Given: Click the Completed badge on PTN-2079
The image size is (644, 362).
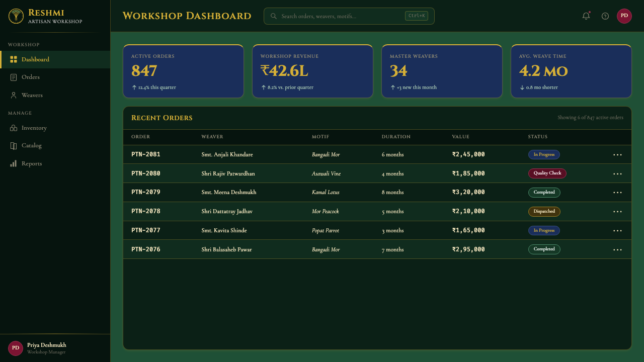Looking at the screenshot, I should (544, 193).
